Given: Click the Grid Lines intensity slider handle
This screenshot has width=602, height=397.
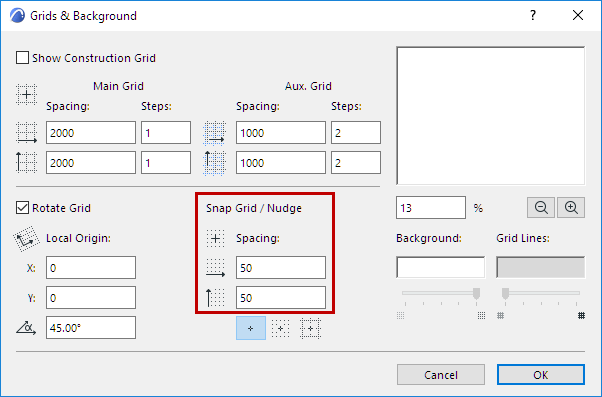Looking at the screenshot, I should [x=505, y=293].
